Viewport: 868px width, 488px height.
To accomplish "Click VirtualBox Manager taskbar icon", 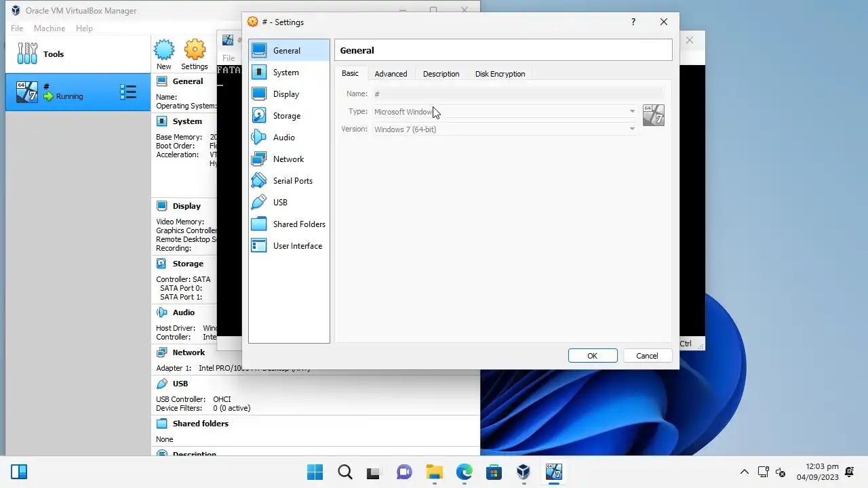I will pyautogui.click(x=524, y=472).
